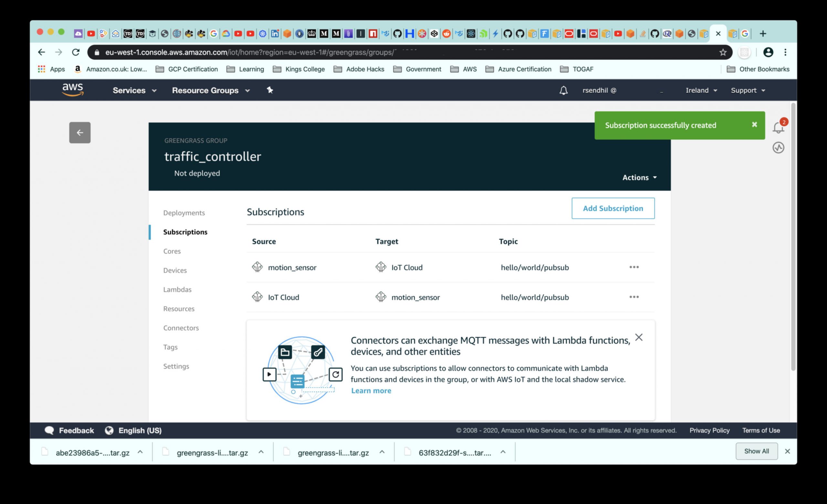The height and width of the screenshot is (504, 827).
Task: Switch to the Deployments section
Action: (184, 213)
